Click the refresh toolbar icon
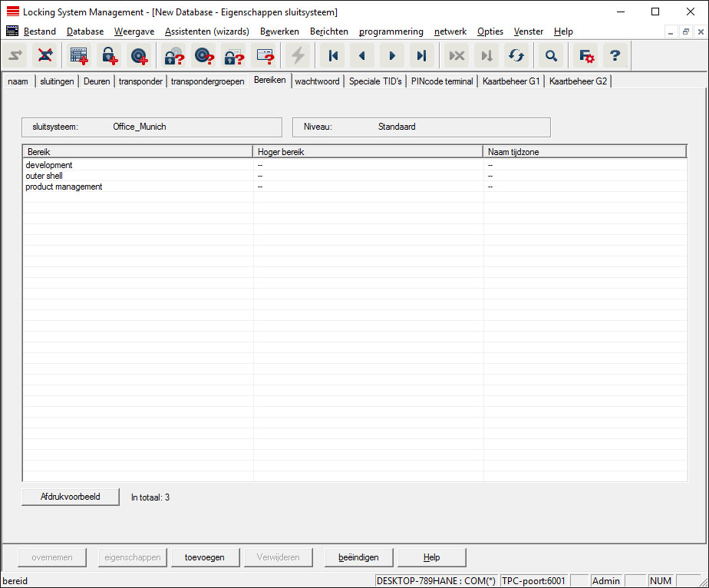The width and height of the screenshot is (709, 588). point(516,56)
